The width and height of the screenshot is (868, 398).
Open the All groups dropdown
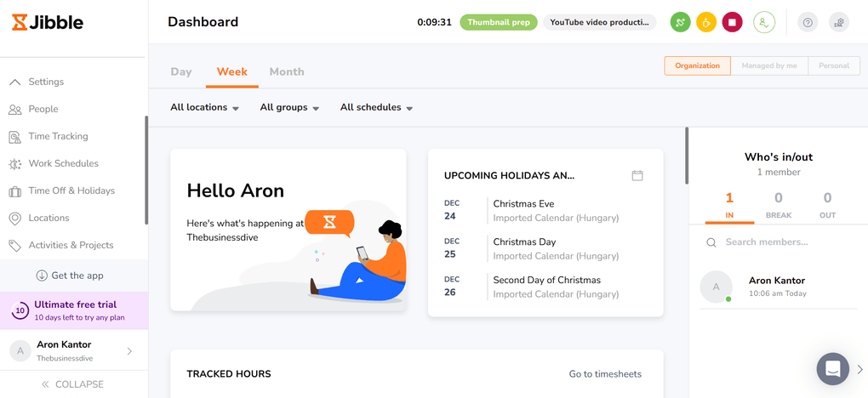(289, 107)
